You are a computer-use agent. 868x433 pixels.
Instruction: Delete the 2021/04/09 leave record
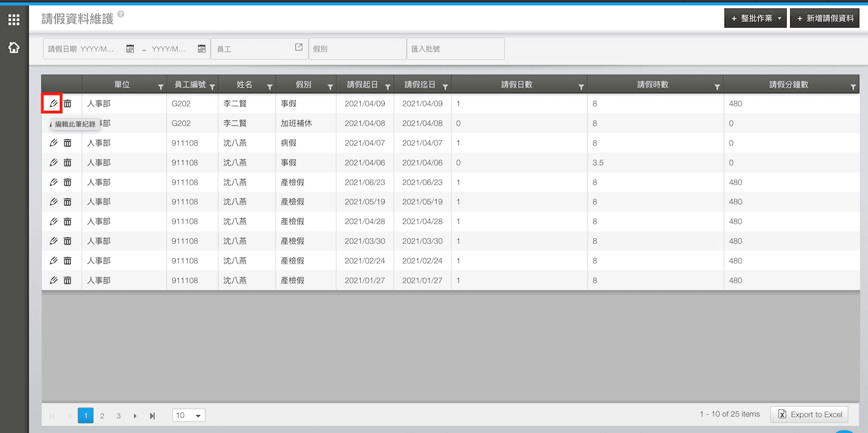click(x=67, y=103)
